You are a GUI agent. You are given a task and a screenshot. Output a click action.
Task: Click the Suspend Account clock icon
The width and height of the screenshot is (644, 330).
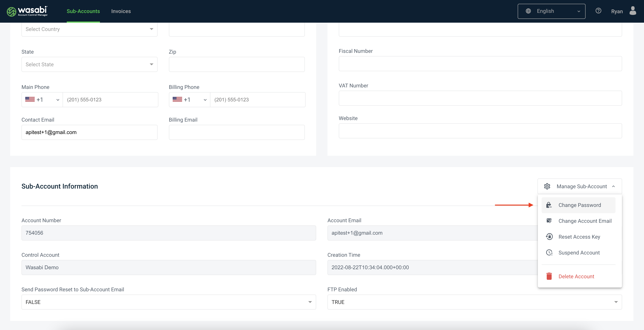click(549, 252)
